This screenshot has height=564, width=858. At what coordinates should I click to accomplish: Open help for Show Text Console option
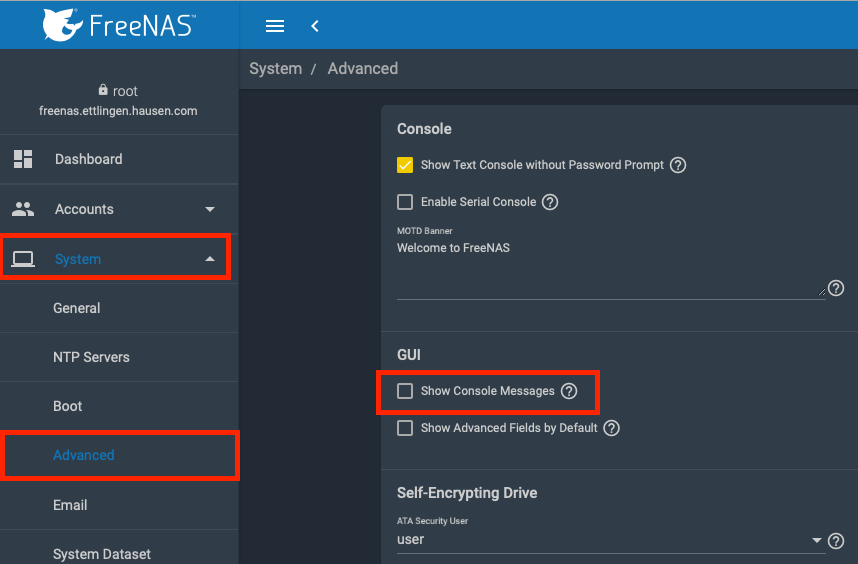[x=678, y=165]
